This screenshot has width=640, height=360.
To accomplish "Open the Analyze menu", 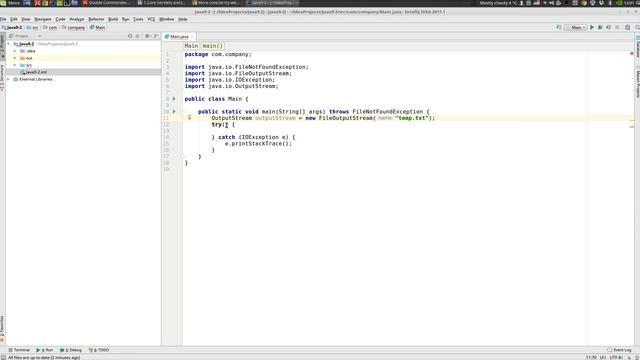I will (x=77, y=19).
